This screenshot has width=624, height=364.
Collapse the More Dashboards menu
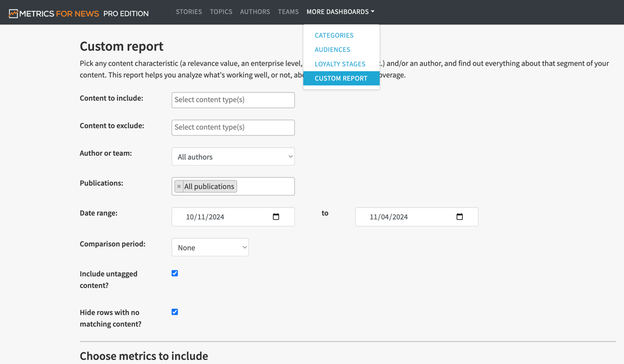340,11
